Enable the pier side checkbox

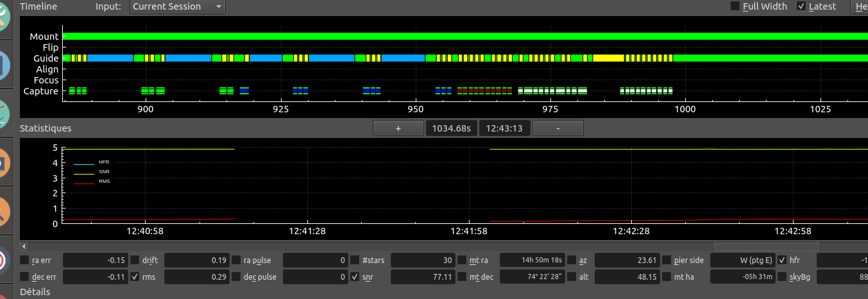pos(667,261)
